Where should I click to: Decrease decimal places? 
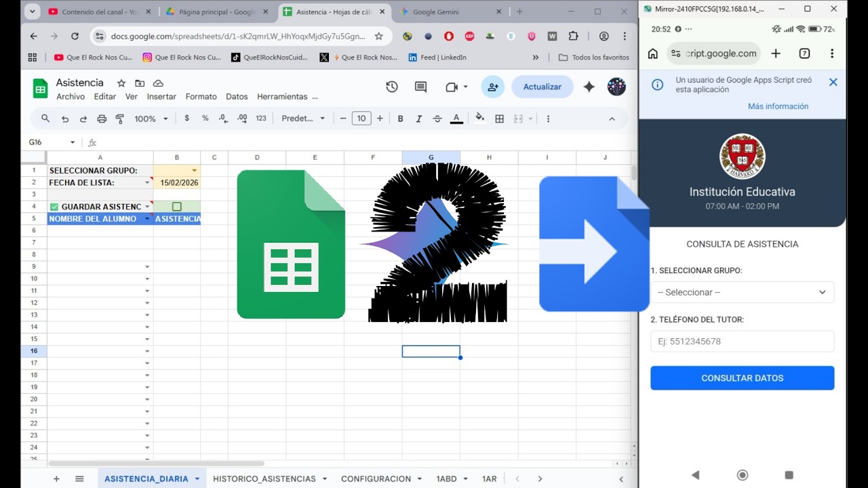(x=224, y=119)
